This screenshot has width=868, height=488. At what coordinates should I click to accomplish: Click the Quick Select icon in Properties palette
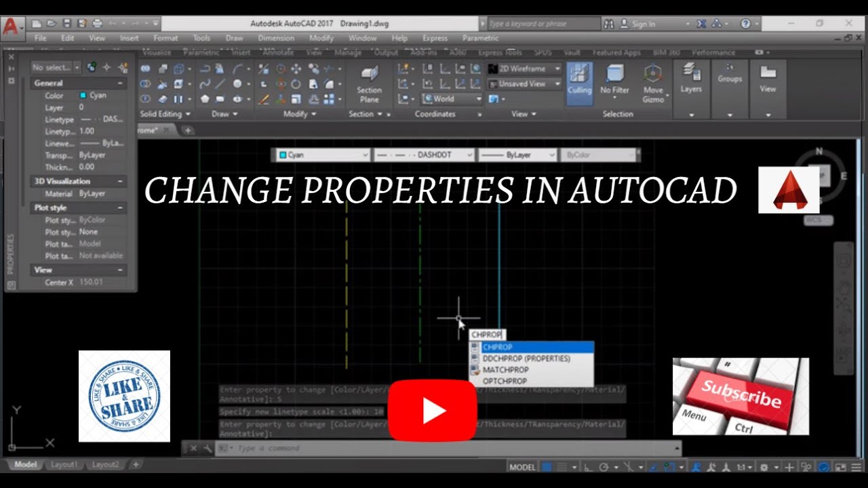pos(90,67)
